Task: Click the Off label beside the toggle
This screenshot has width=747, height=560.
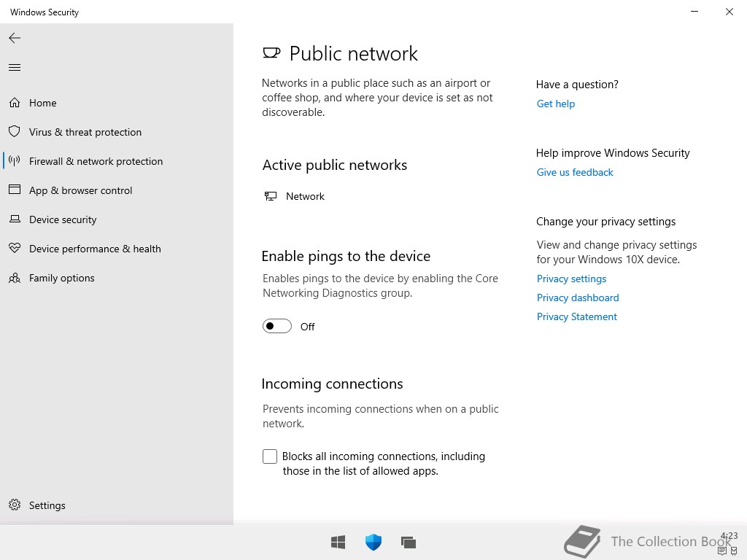Action: click(307, 327)
